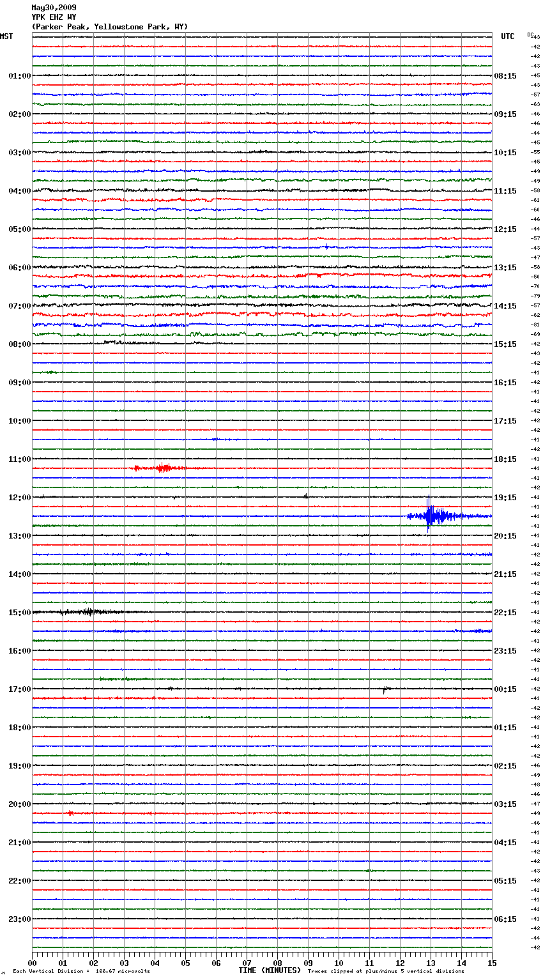Click the Parker Peak, Yellowstone Park location title
The height and width of the screenshot is (980, 543).
(110, 27)
